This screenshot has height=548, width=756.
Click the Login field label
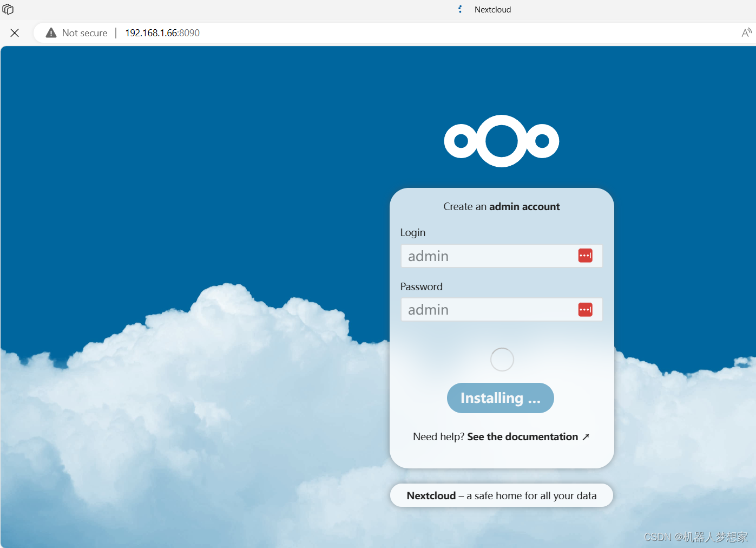click(412, 232)
